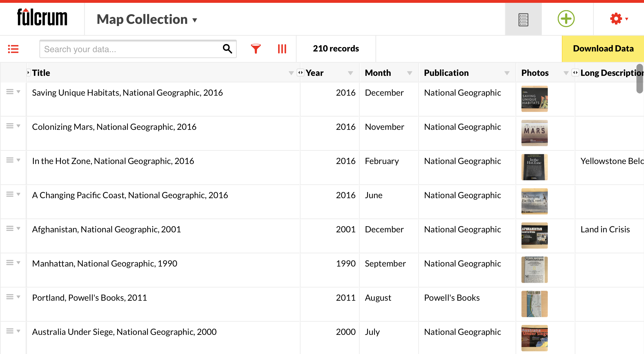Image resolution: width=644 pixels, height=354 pixels.
Task: Open row menu for In the Hot Zone
Action: (13, 160)
